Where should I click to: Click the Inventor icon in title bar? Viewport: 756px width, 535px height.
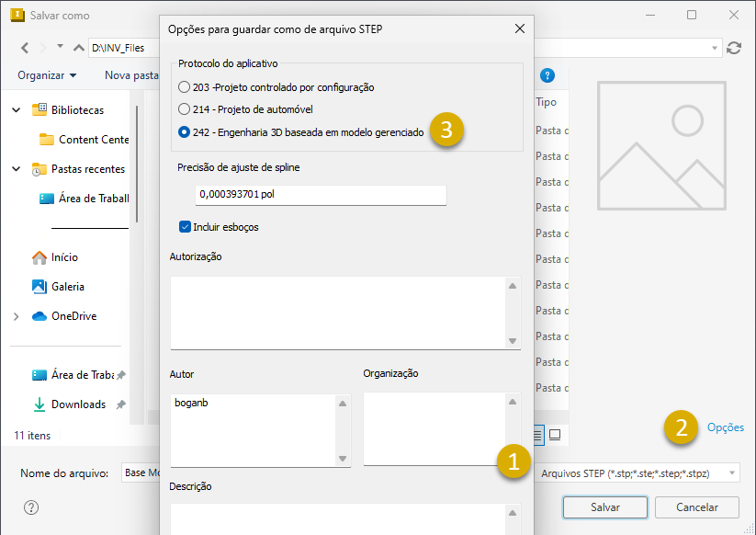pyautogui.click(x=17, y=15)
